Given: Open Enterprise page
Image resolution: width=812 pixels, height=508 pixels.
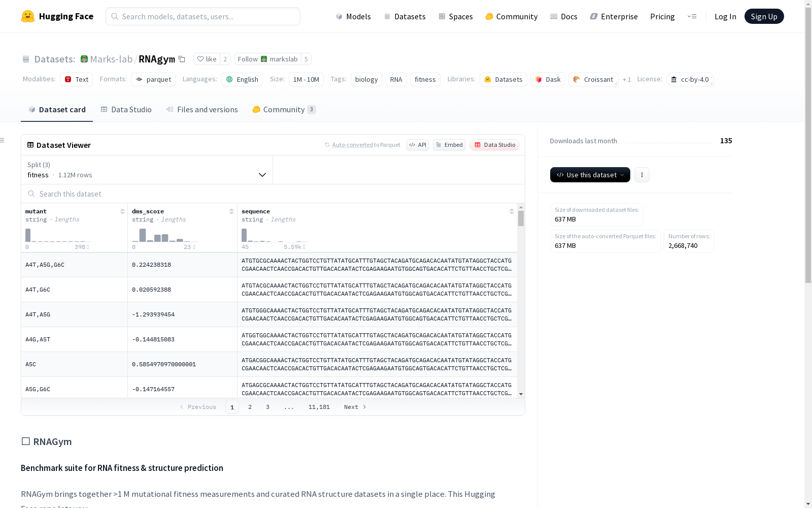Looking at the screenshot, I should (x=614, y=16).
